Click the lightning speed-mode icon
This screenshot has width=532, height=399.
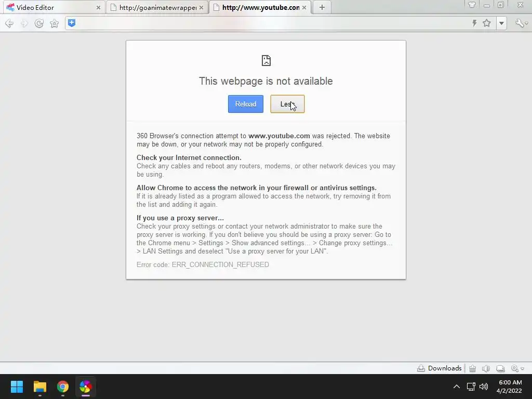coord(474,23)
